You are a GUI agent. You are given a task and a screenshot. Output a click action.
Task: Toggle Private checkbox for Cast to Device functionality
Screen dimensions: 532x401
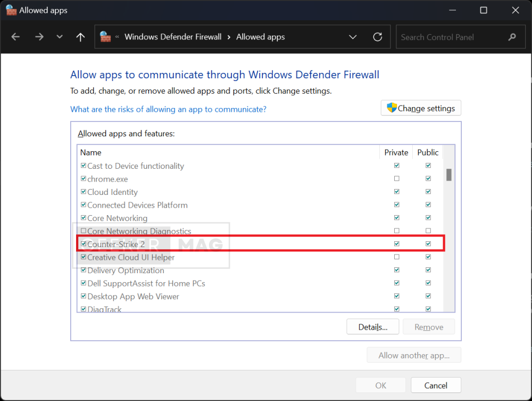pos(397,166)
